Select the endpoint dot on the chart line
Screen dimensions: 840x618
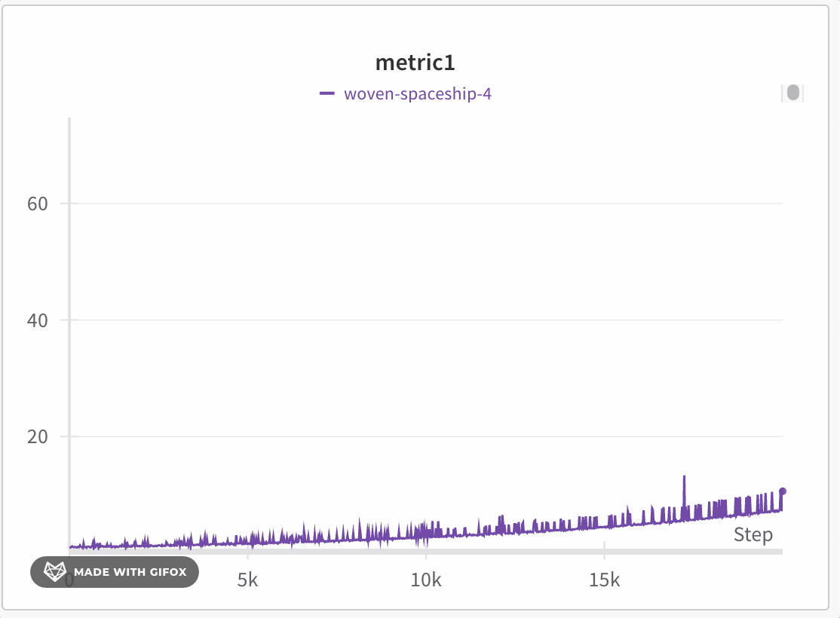[783, 491]
